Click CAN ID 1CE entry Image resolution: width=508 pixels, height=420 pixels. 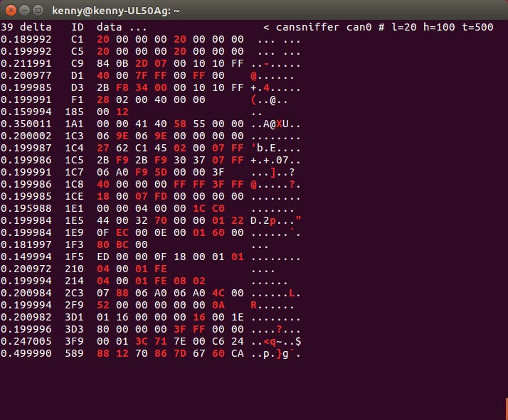point(74,196)
